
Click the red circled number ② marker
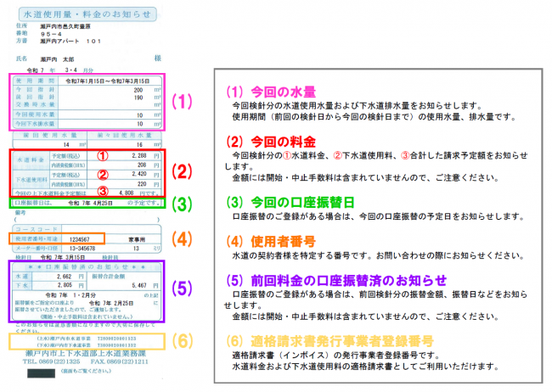pyautogui.click(x=100, y=175)
